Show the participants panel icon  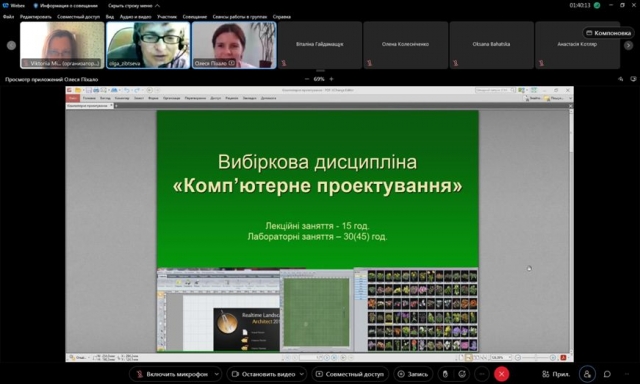587,374
